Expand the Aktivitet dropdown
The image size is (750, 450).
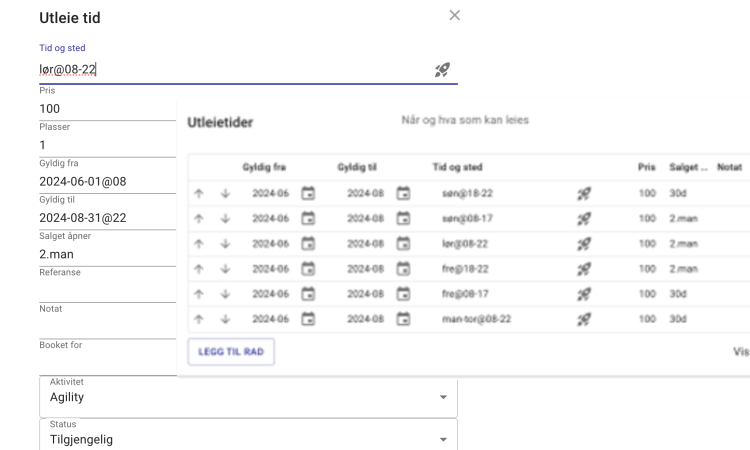(443, 397)
